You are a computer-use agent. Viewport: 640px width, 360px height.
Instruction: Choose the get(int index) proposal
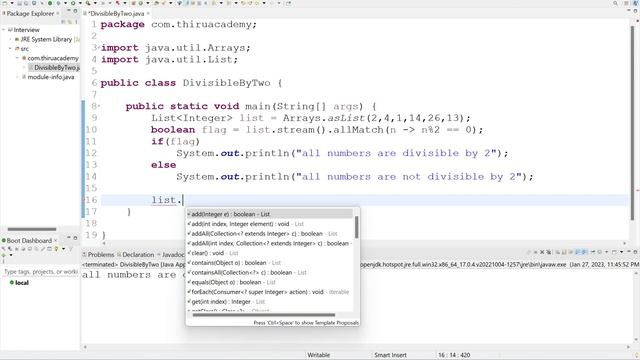pos(269,302)
